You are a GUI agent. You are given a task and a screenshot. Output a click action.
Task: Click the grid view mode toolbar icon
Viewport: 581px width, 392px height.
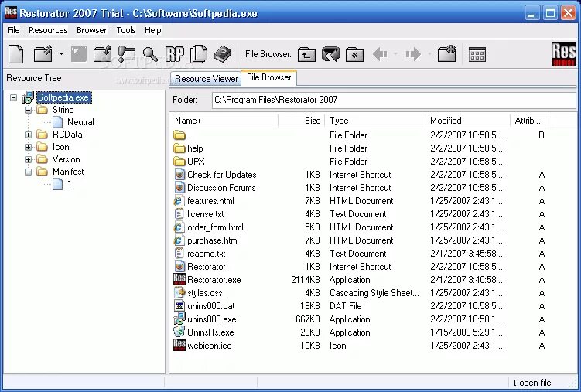click(477, 54)
